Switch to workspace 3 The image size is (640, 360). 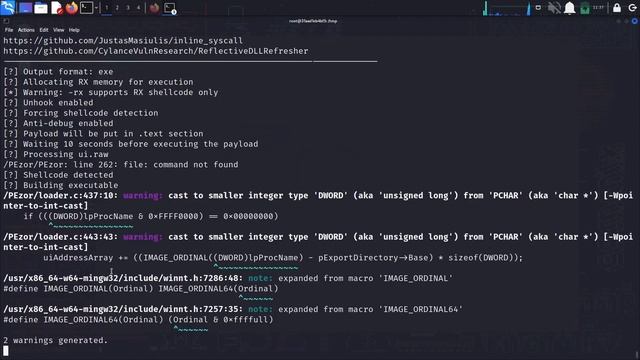click(x=128, y=8)
